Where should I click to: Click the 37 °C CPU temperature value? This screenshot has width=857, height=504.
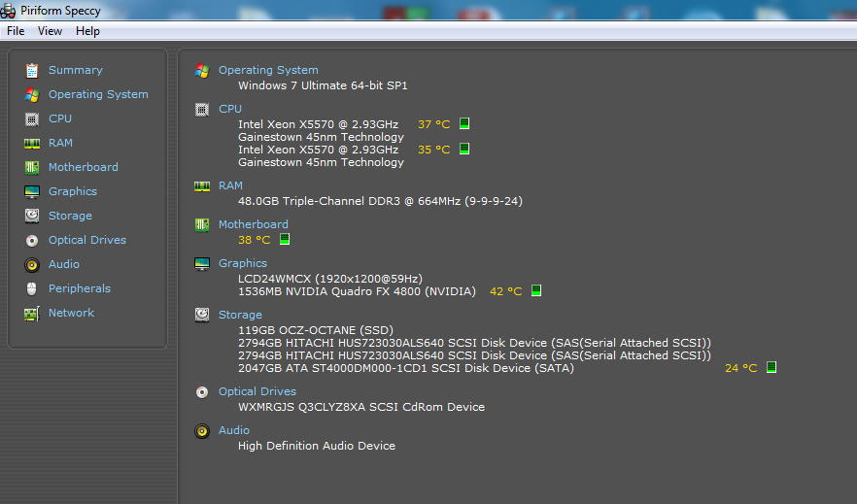[x=434, y=124]
